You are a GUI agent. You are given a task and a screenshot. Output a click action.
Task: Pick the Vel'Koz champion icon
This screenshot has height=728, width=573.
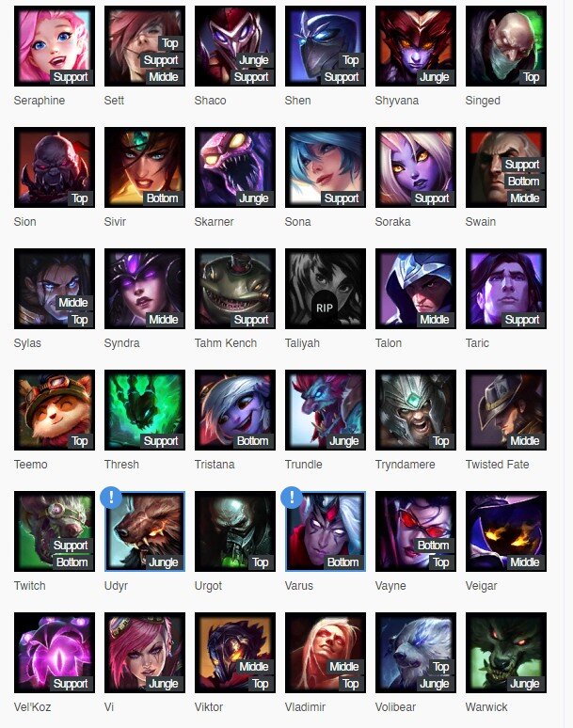pos(55,653)
